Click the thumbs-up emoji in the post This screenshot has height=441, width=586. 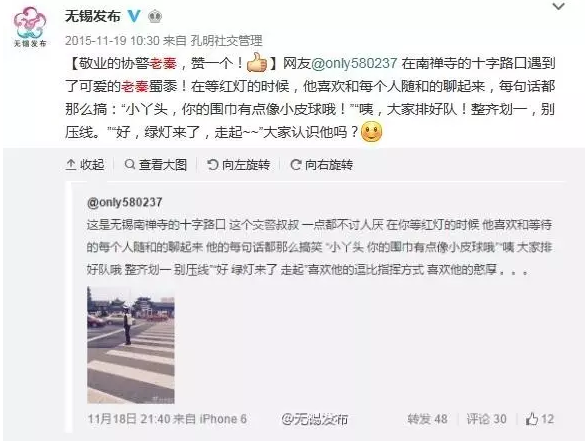coord(257,63)
